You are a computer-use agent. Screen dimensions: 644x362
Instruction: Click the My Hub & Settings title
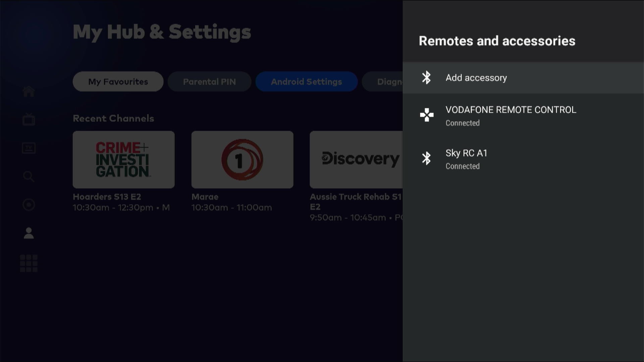(x=162, y=33)
